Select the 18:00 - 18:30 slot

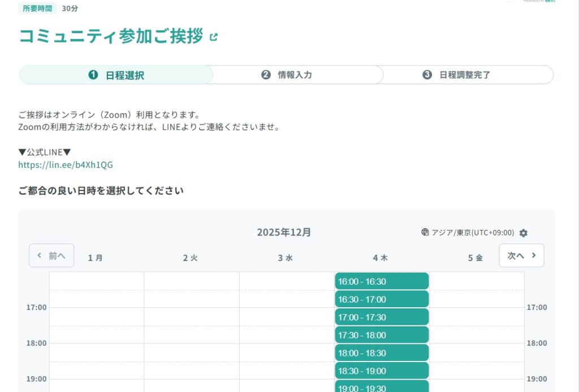click(x=382, y=353)
